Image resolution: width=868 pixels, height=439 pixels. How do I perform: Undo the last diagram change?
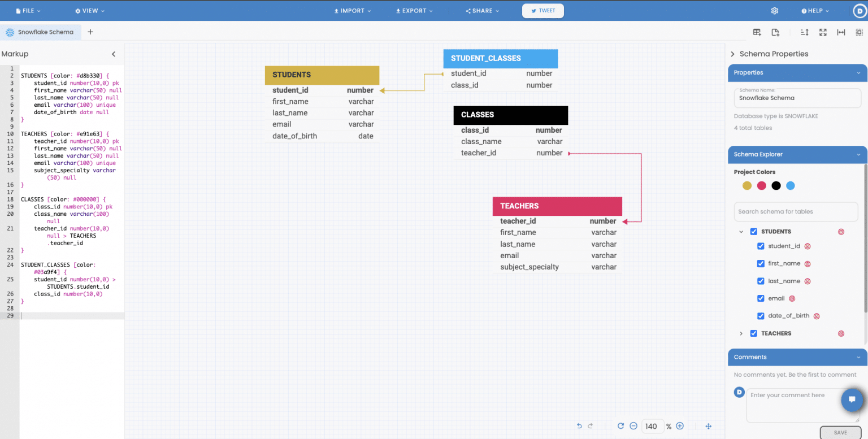tap(579, 426)
